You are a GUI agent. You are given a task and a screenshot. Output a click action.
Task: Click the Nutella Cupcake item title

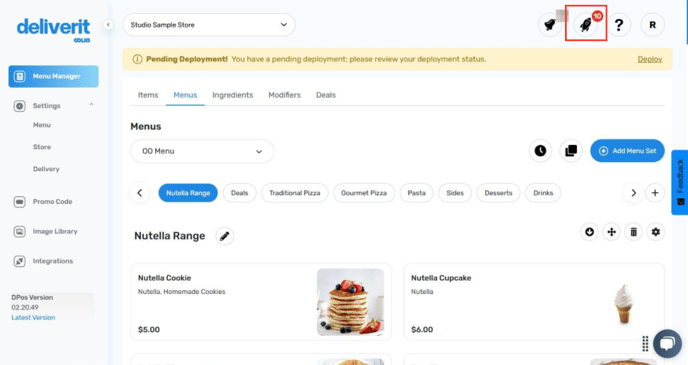(441, 278)
